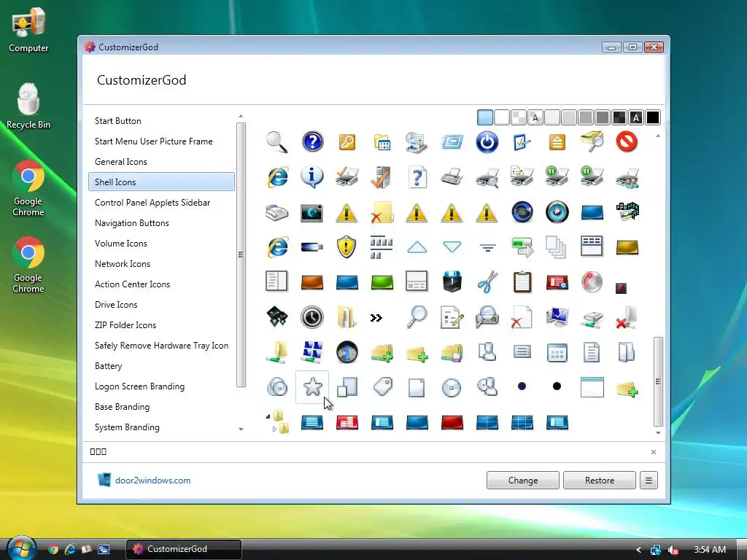
Task: Open the Control Panel Applets Sidebar category
Action: [161, 203]
